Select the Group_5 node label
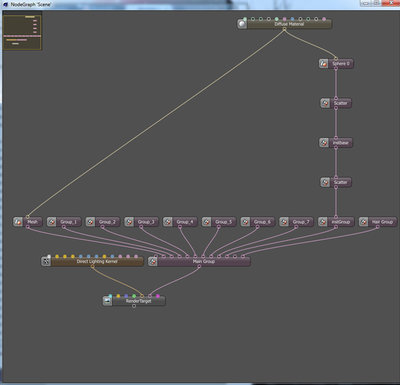Viewport: 400px width, 385px height. coord(223,222)
